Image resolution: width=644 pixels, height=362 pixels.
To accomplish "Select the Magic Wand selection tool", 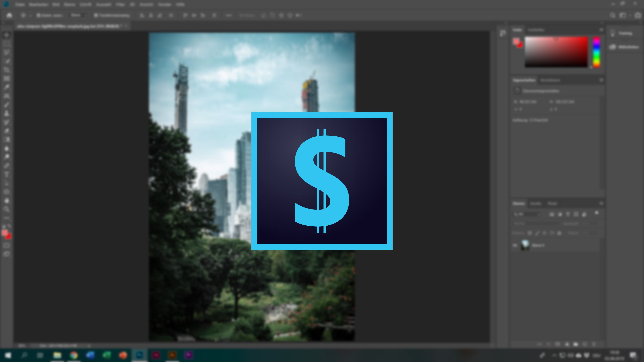I will (7, 61).
